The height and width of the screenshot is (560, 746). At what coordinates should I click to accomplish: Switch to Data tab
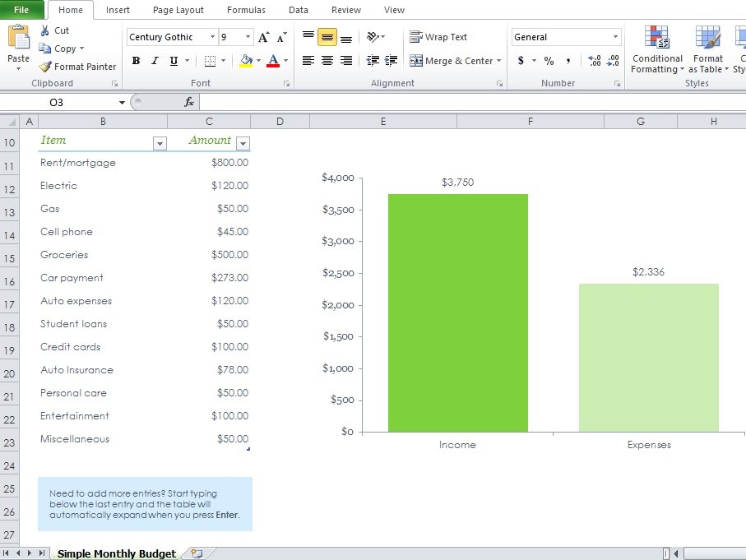coord(299,10)
